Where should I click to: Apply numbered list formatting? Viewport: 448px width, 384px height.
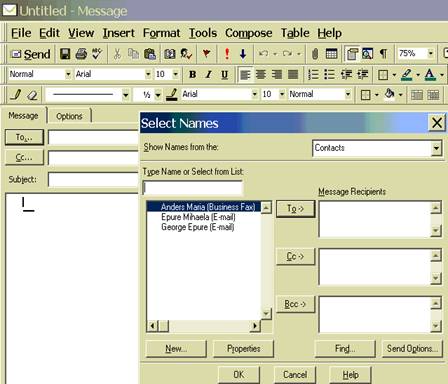tap(313, 74)
